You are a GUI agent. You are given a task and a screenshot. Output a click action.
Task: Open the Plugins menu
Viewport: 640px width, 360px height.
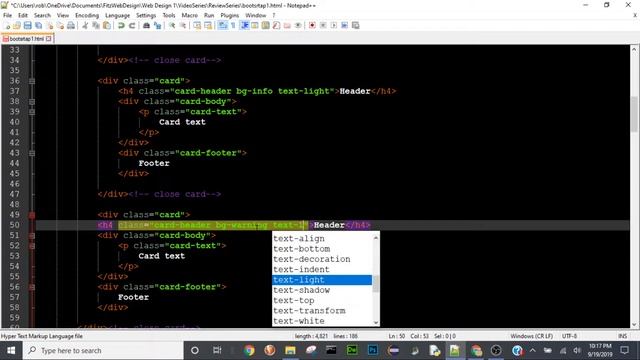pyautogui.click(x=229, y=15)
